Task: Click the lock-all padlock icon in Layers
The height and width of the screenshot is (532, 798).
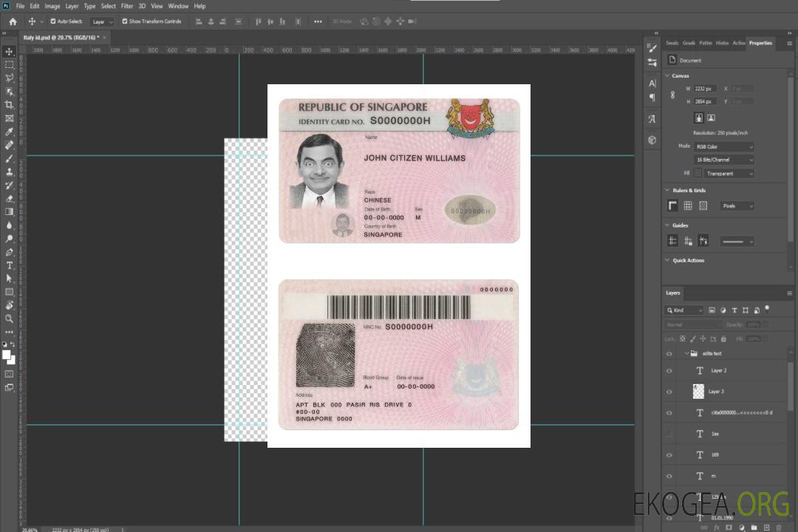Action: click(x=723, y=338)
